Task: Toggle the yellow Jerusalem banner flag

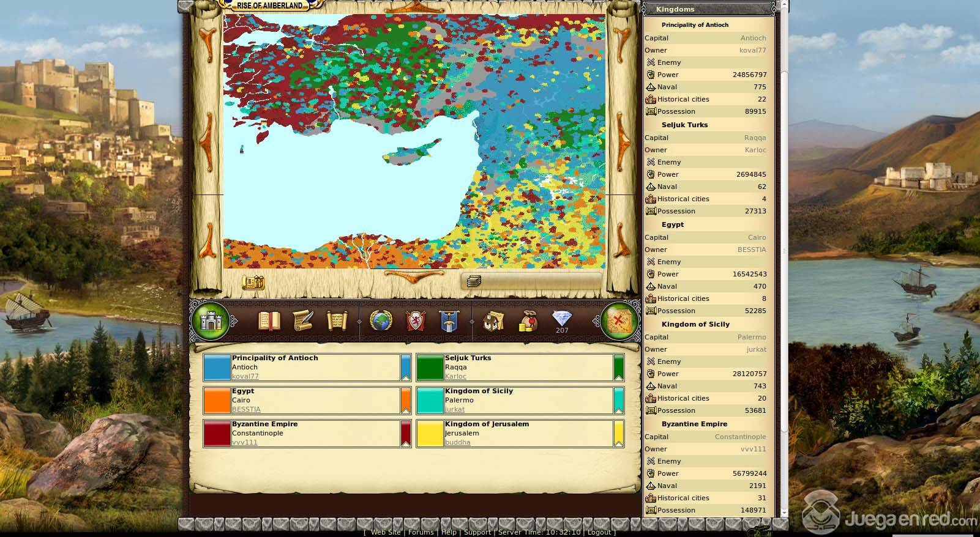Action: click(x=618, y=434)
